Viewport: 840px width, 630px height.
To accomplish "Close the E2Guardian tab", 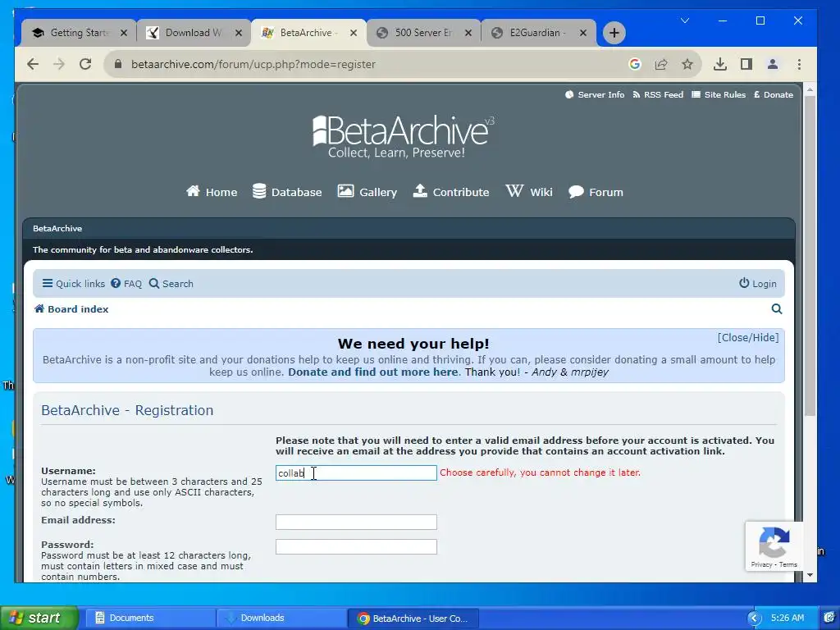I will pos(583,33).
